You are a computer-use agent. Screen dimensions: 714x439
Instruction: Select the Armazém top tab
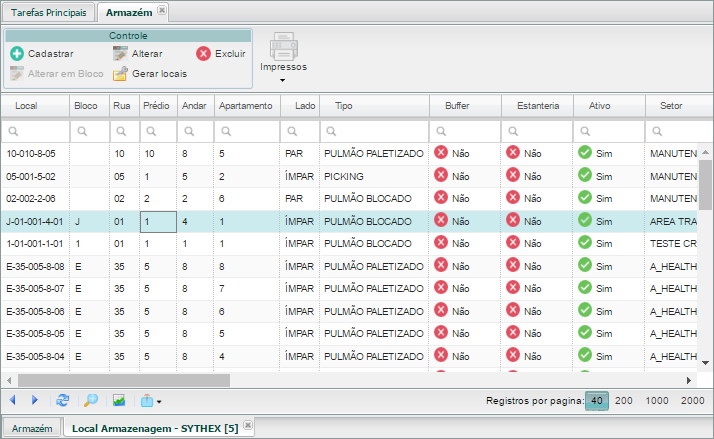129,13
